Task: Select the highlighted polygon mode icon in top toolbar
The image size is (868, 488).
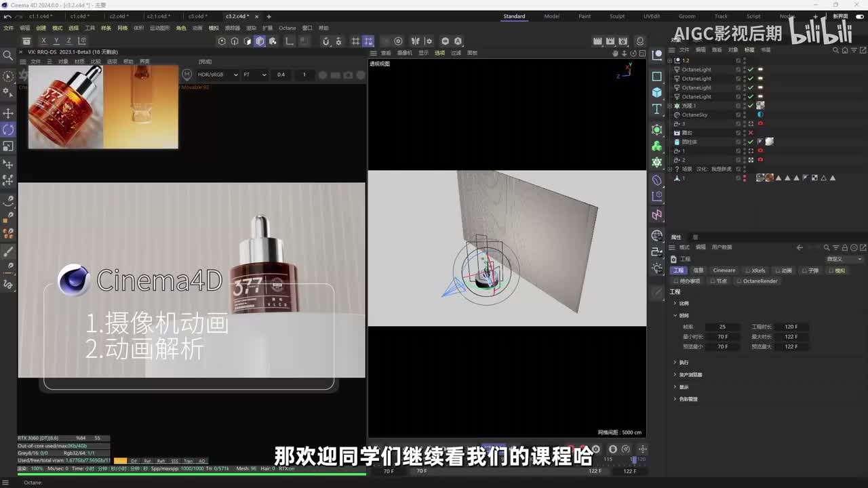Action: (x=260, y=41)
